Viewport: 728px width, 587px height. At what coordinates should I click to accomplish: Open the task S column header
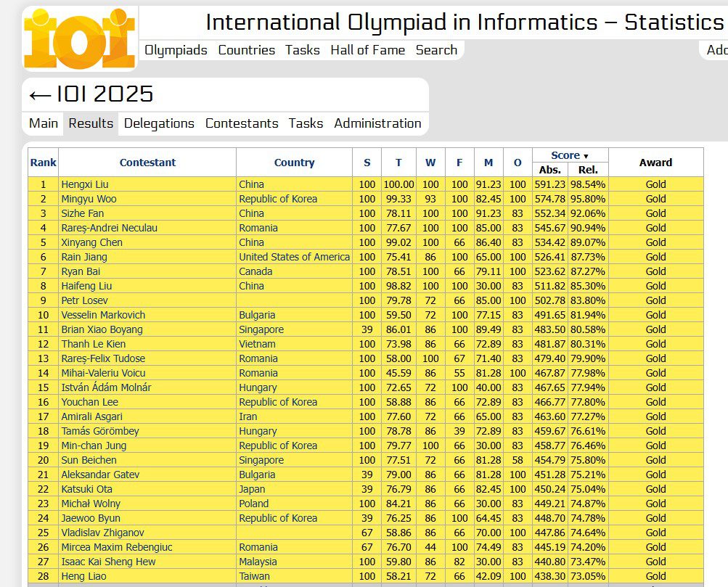(367, 163)
